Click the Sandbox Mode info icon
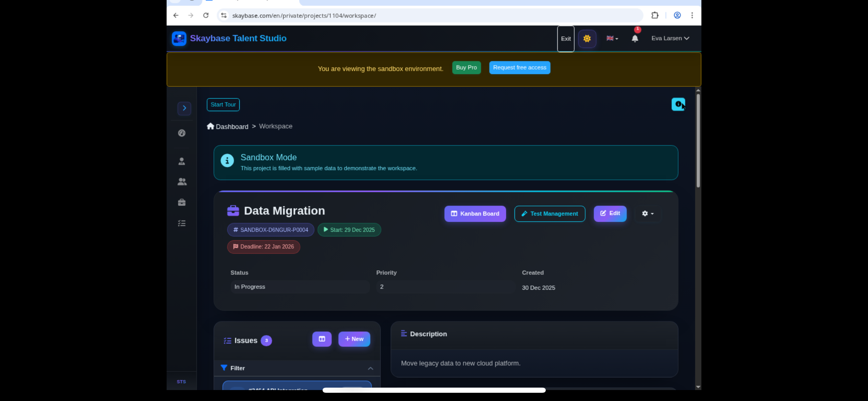This screenshot has width=868, height=401. (x=227, y=160)
